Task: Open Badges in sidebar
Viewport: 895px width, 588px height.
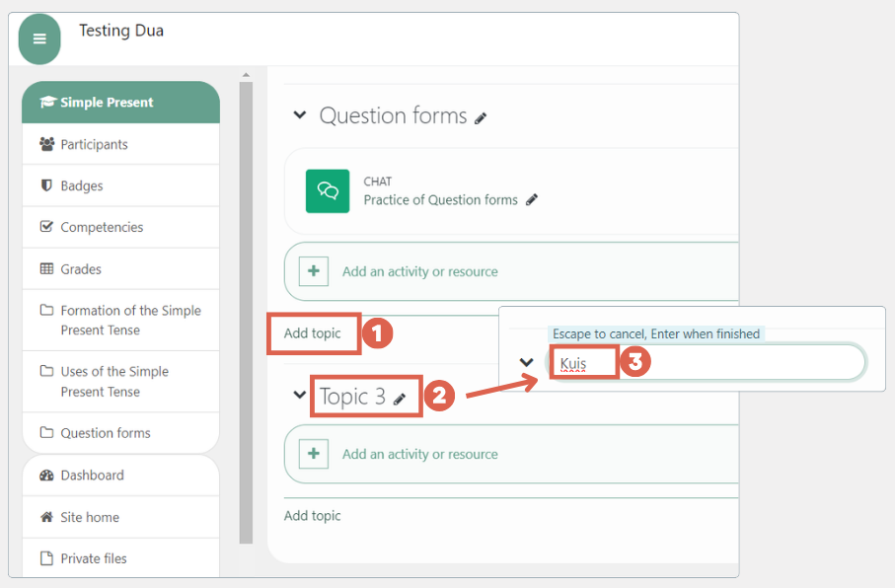Action: 120,185
